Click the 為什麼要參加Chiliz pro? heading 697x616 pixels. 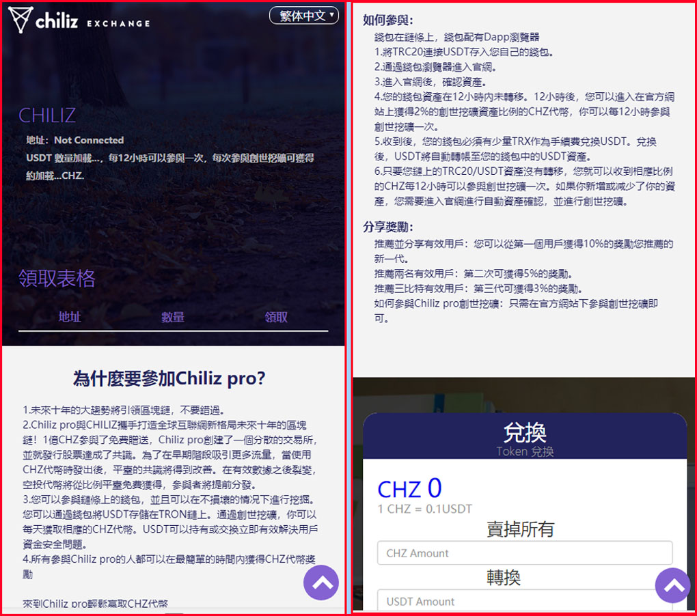coord(169,378)
